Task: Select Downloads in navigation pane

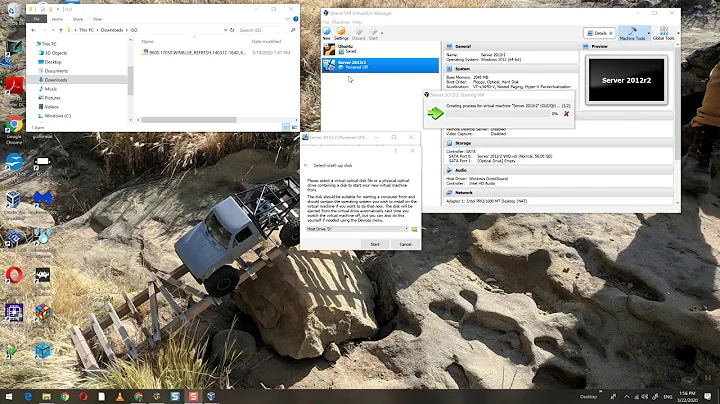Action: (x=56, y=80)
